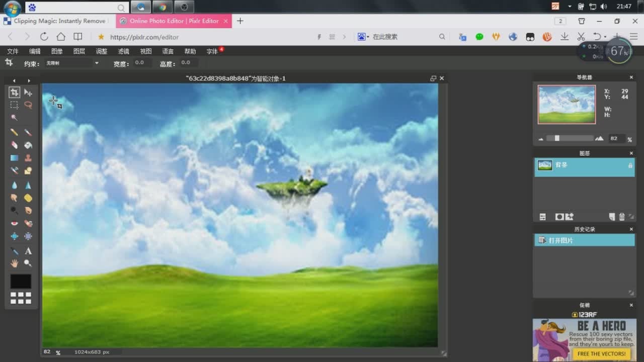This screenshot has height=362, width=644.
Task: Pick the Dodge tool
Action: [14, 211]
